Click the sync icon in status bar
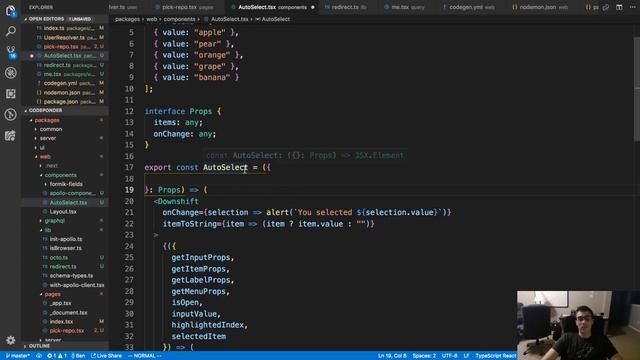The image size is (640, 360). 39,356
